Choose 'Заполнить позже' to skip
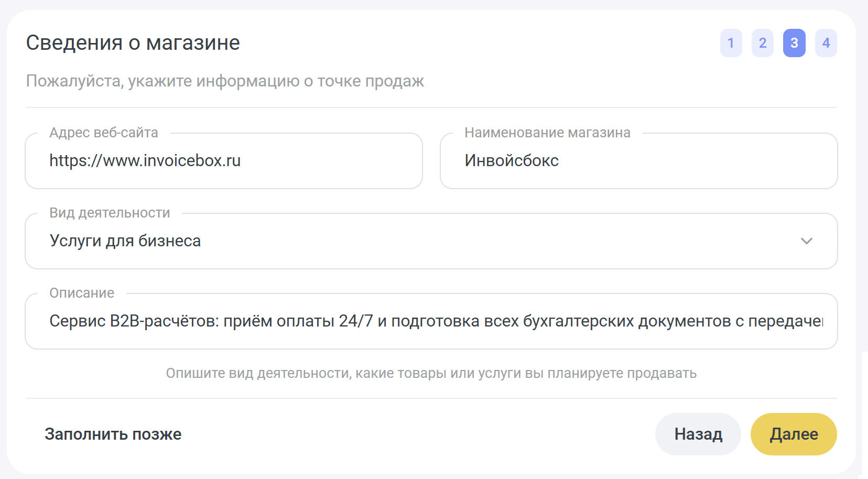The height and width of the screenshot is (479, 868). click(x=113, y=434)
